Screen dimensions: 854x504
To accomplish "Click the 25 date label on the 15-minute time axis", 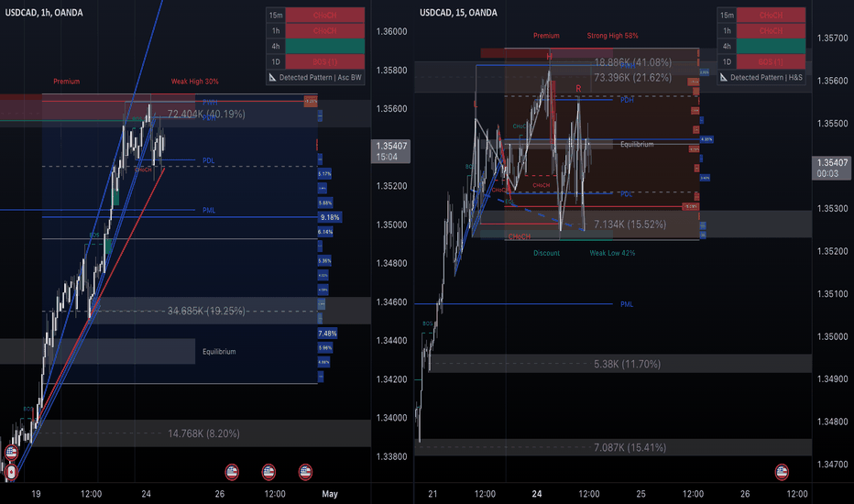I will pos(641,494).
